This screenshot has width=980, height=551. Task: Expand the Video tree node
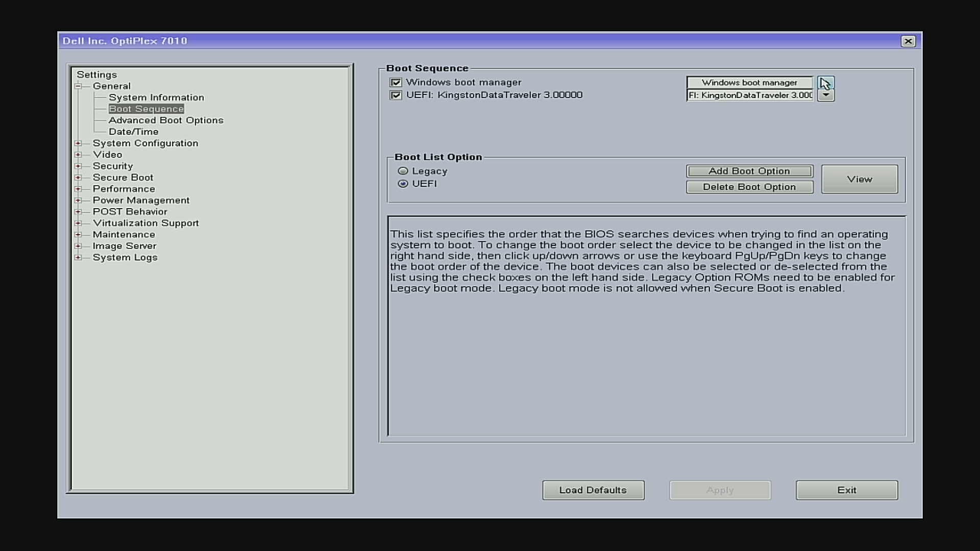pyautogui.click(x=78, y=155)
